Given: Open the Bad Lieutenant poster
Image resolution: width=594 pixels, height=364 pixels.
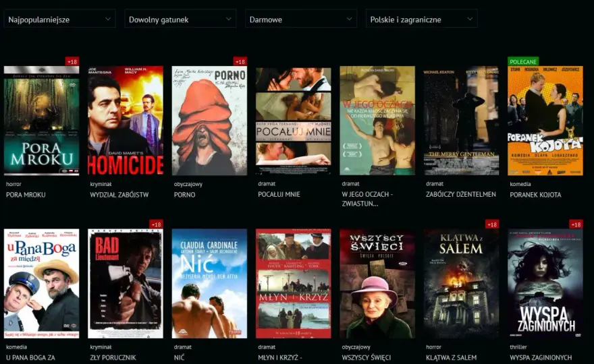Looking at the screenshot, I should pos(126,283).
